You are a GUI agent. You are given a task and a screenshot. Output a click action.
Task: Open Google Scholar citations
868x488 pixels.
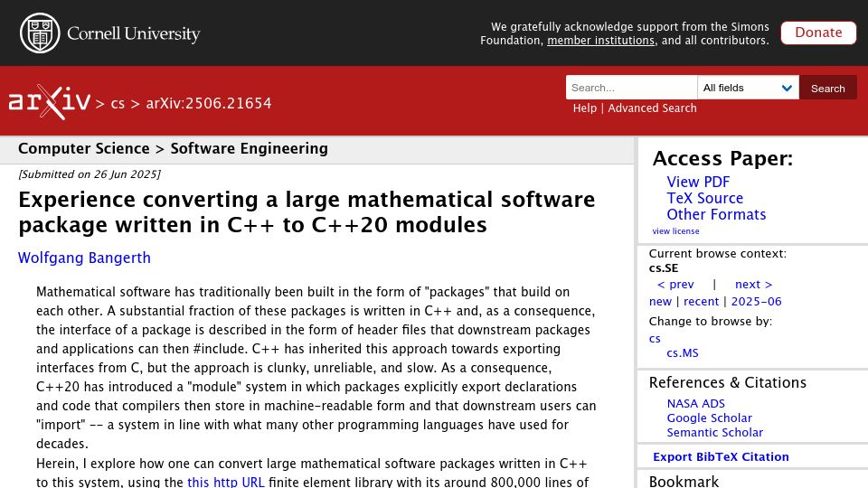pyautogui.click(x=709, y=418)
